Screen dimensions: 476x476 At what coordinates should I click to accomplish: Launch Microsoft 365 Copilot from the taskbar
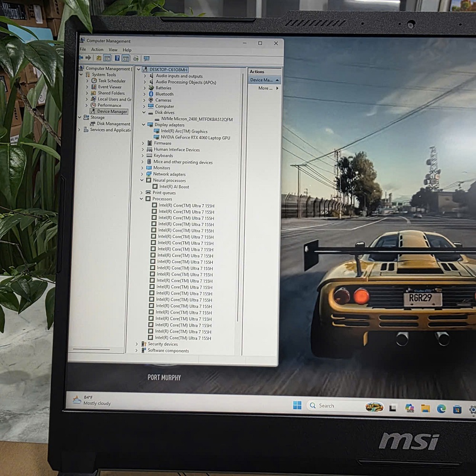(x=409, y=408)
